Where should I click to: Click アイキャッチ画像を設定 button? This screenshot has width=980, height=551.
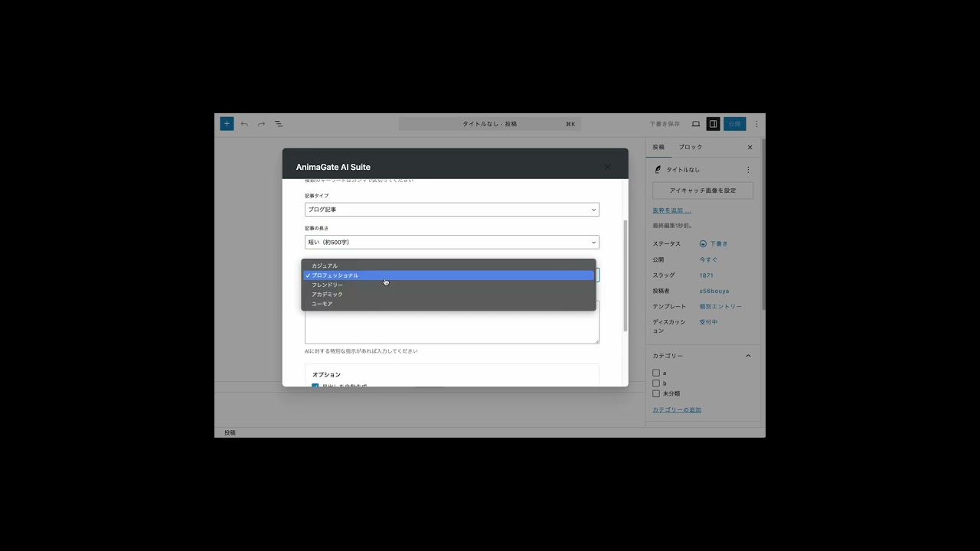[703, 191]
